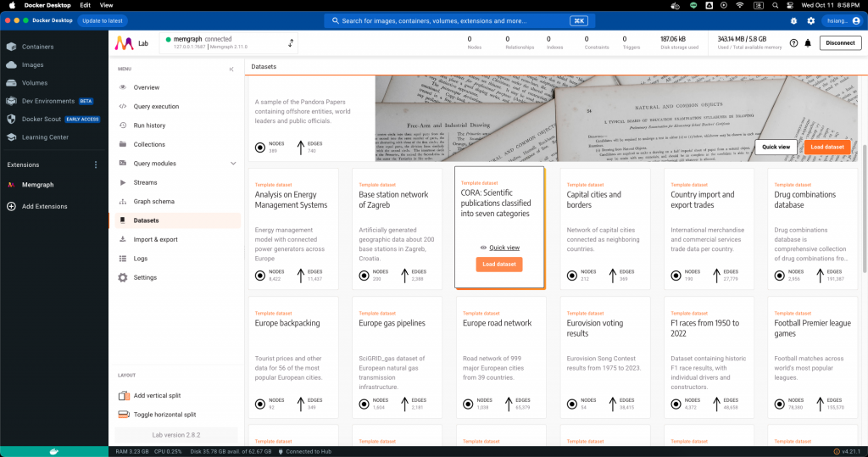Viewport: 868px width, 457px height.
Task: Open Football Premier league games card
Action: click(x=812, y=357)
